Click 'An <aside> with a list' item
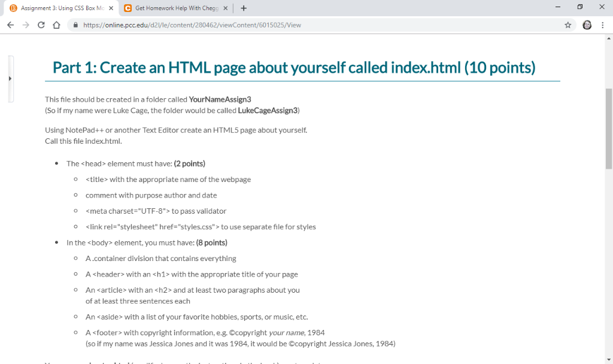This screenshot has height=364, width=613. (196, 317)
